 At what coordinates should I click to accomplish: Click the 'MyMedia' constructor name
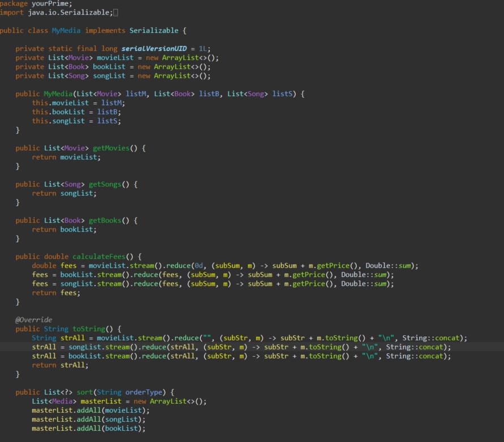(x=58, y=94)
